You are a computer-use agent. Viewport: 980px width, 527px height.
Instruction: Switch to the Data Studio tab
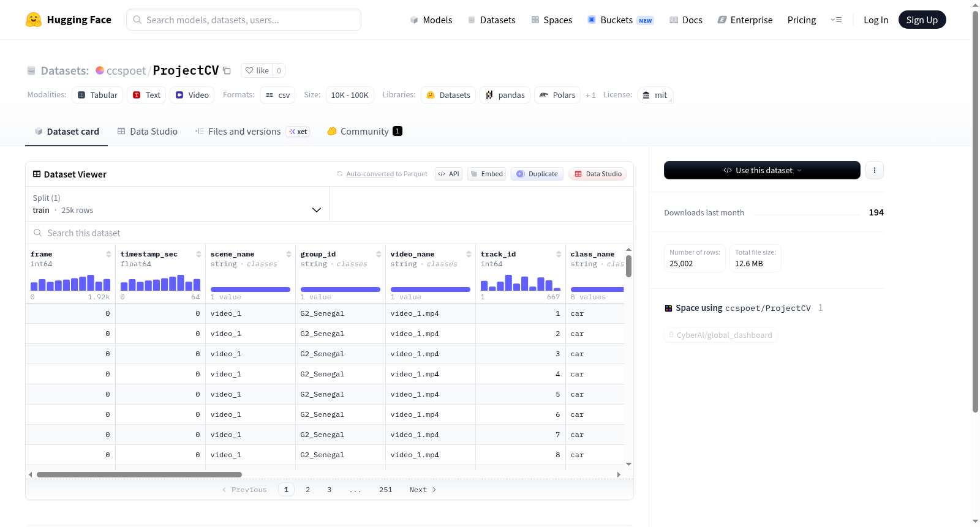(148, 132)
